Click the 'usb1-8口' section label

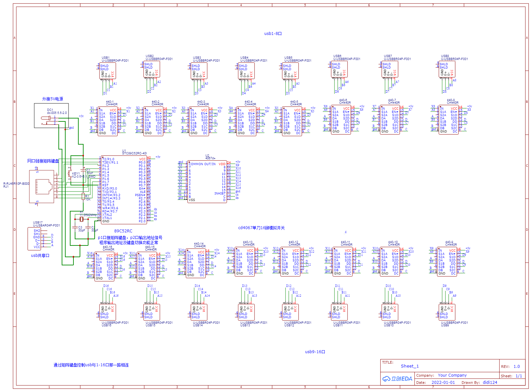pos(273,34)
